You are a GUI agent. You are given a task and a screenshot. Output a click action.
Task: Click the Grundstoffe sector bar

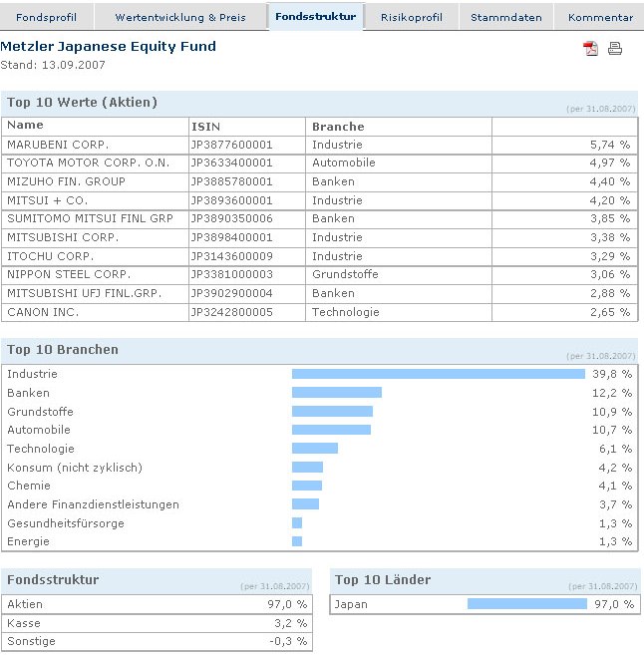[332, 412]
